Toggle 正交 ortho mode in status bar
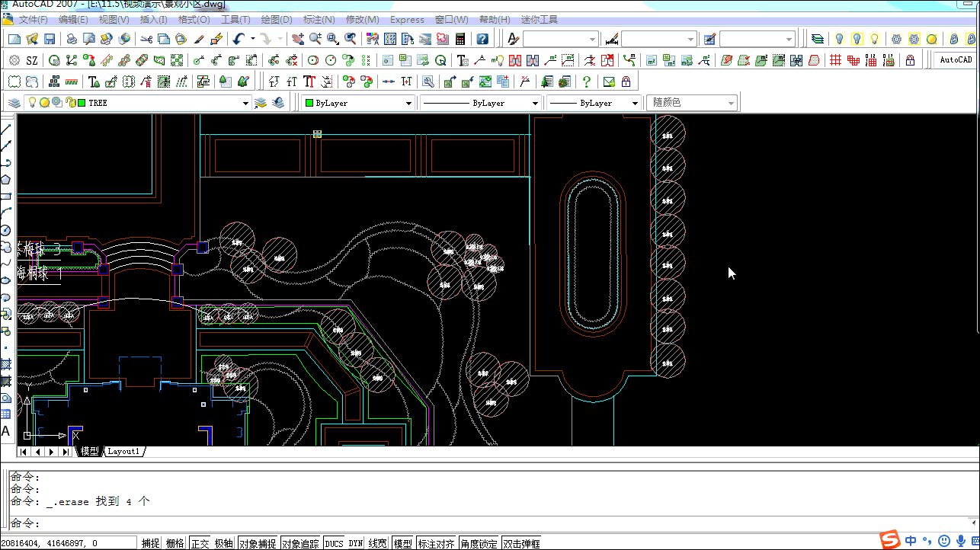The width and height of the screenshot is (980, 550). click(200, 543)
